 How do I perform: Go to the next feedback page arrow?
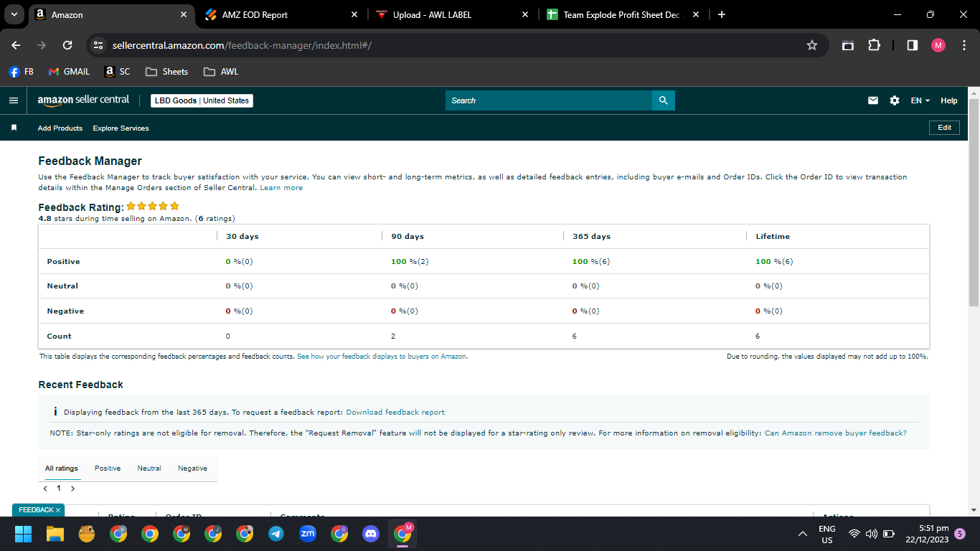[72, 489]
